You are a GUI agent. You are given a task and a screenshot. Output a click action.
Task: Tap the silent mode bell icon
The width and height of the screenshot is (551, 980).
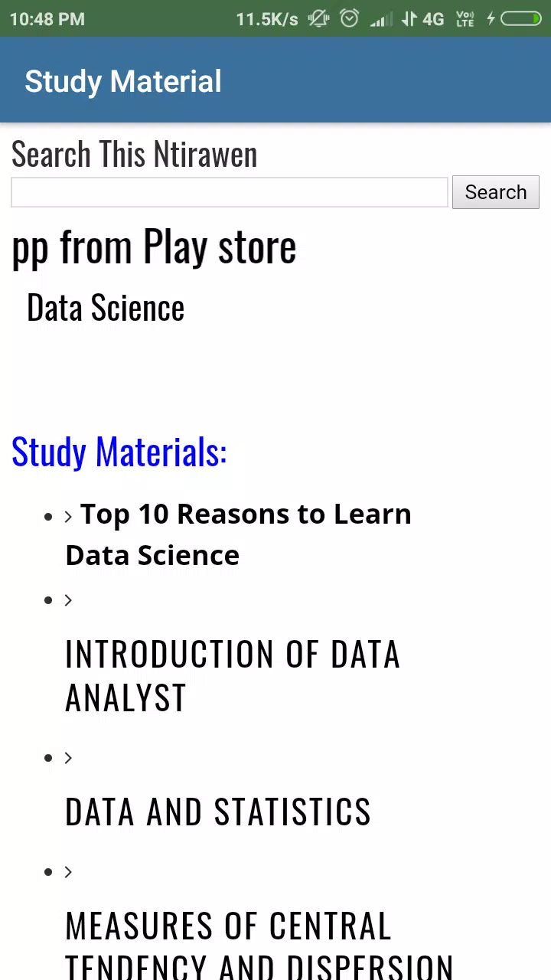click(318, 18)
